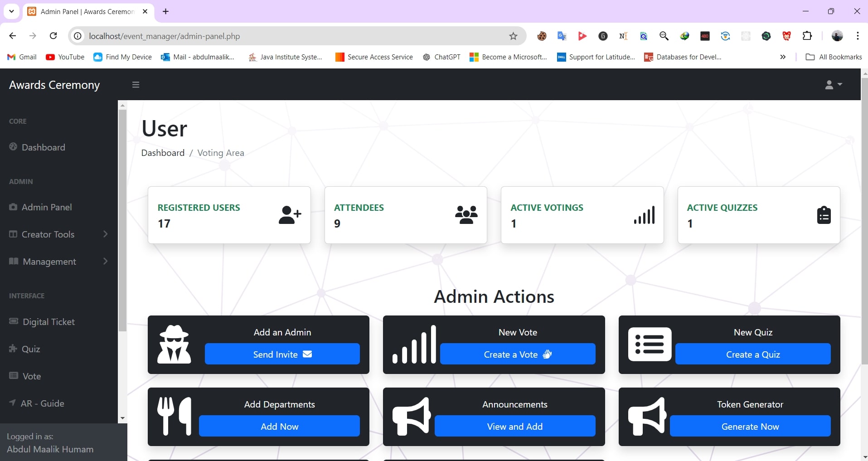The height and width of the screenshot is (461, 868).
Task: Open Dashboard from the sidebar
Action: (x=43, y=147)
